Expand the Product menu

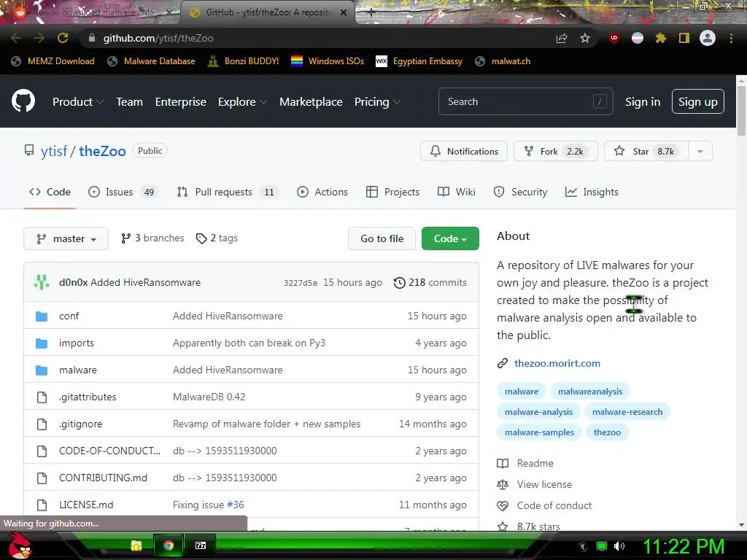[77, 102]
